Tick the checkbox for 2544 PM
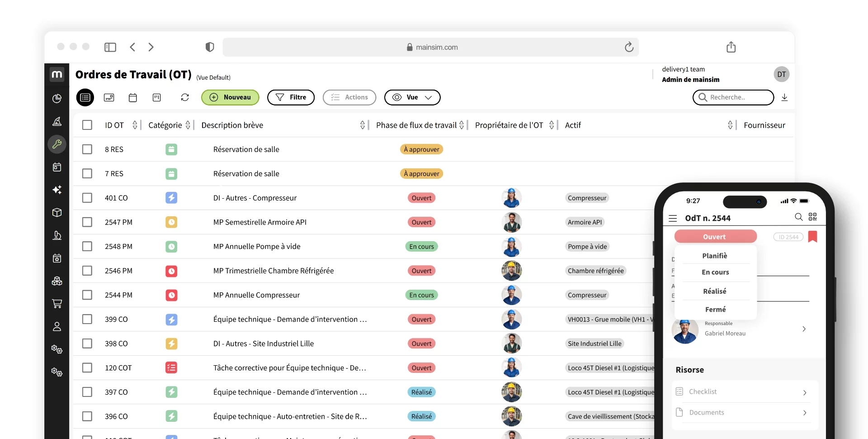The height and width of the screenshot is (439, 868). click(87, 295)
